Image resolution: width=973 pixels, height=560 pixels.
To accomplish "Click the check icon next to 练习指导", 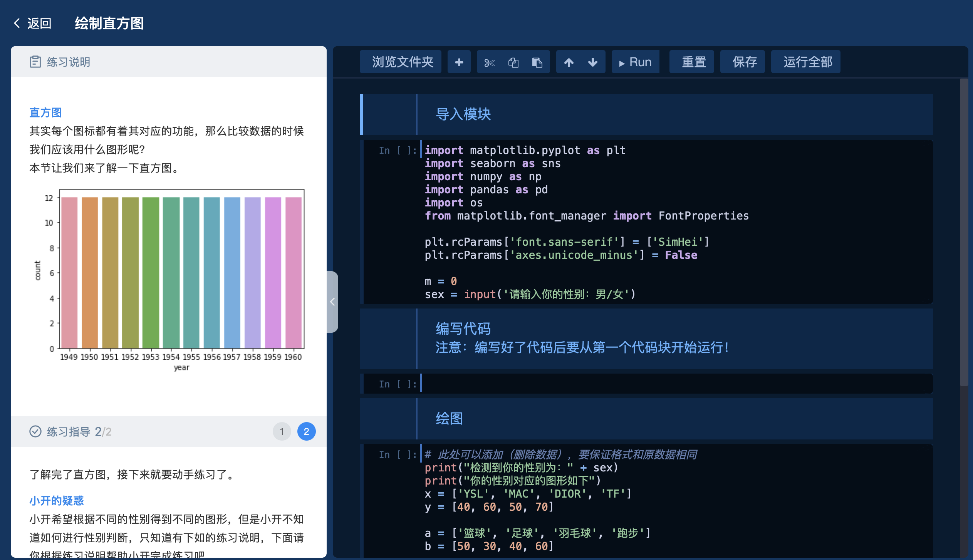I will [35, 432].
